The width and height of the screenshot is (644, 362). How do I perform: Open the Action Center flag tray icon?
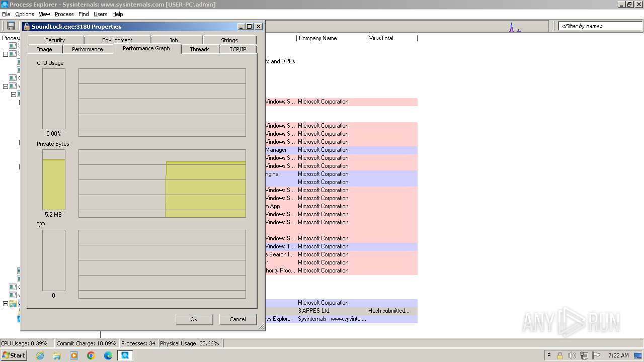(x=597, y=355)
